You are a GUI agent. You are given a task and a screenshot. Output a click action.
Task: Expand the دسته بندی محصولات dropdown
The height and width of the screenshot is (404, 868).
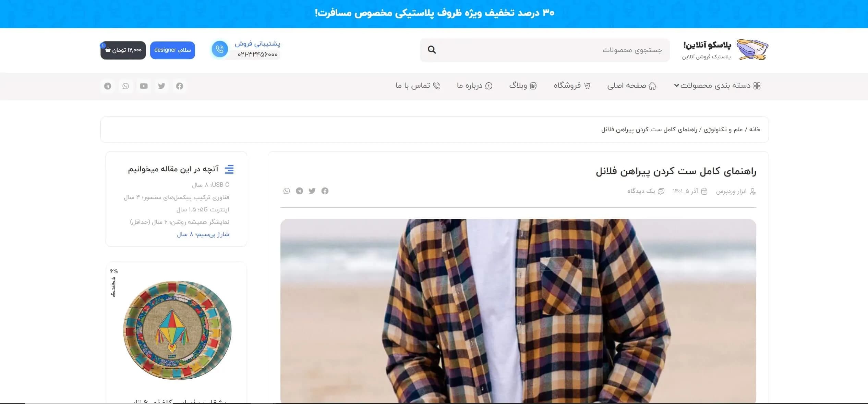click(x=717, y=86)
